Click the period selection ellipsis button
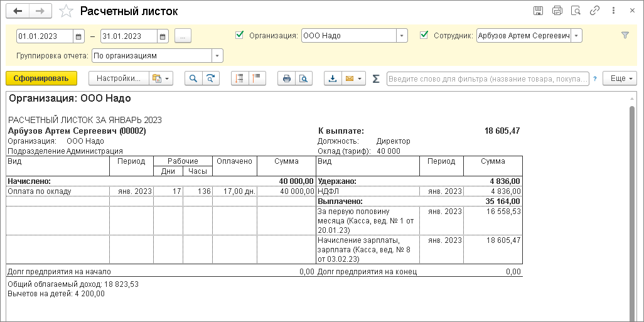 coord(183,36)
